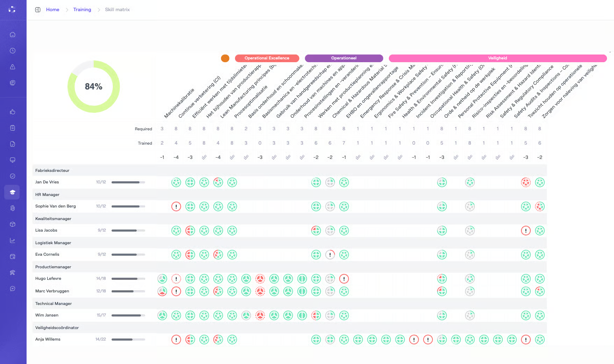Click the thumbs-up icon in the sidebar

pyautogui.click(x=13, y=112)
